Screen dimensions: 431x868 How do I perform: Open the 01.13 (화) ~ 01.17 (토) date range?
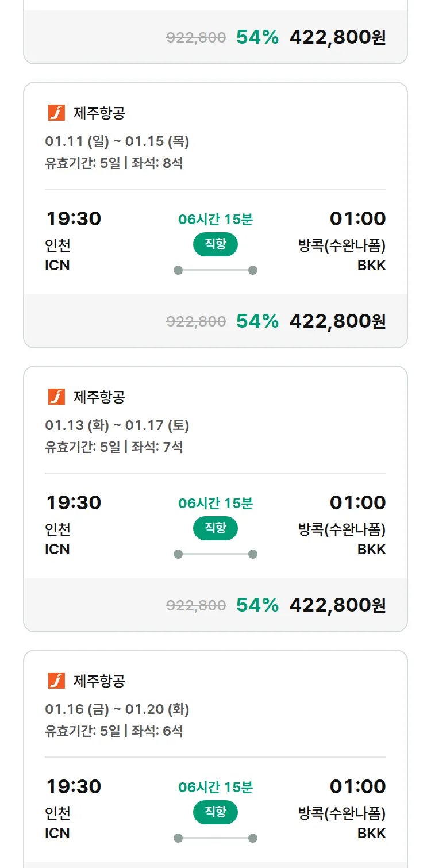(x=117, y=425)
